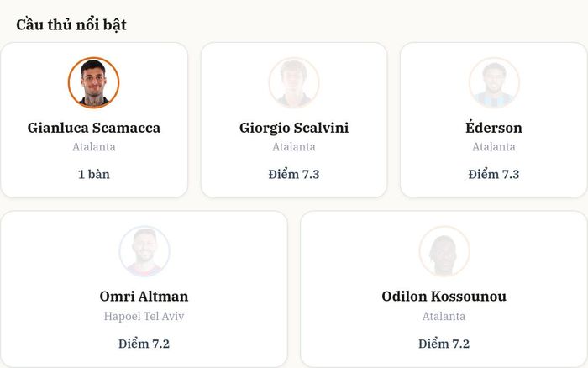588x368 pixels.
Task: Click Gianluca Scamacca's avatar photo
Action: click(94, 82)
